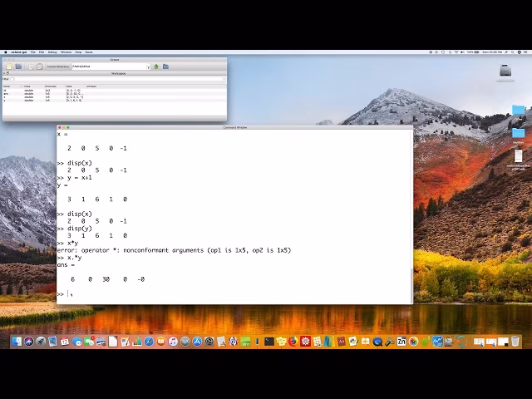532x399 pixels.
Task: Open Calendar from the dock
Action: point(65,342)
